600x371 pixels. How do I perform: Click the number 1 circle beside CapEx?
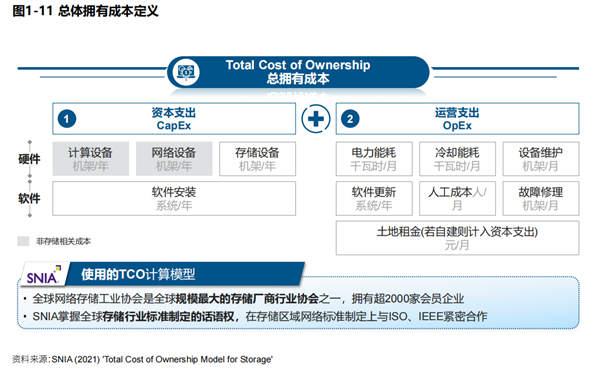click(x=67, y=119)
